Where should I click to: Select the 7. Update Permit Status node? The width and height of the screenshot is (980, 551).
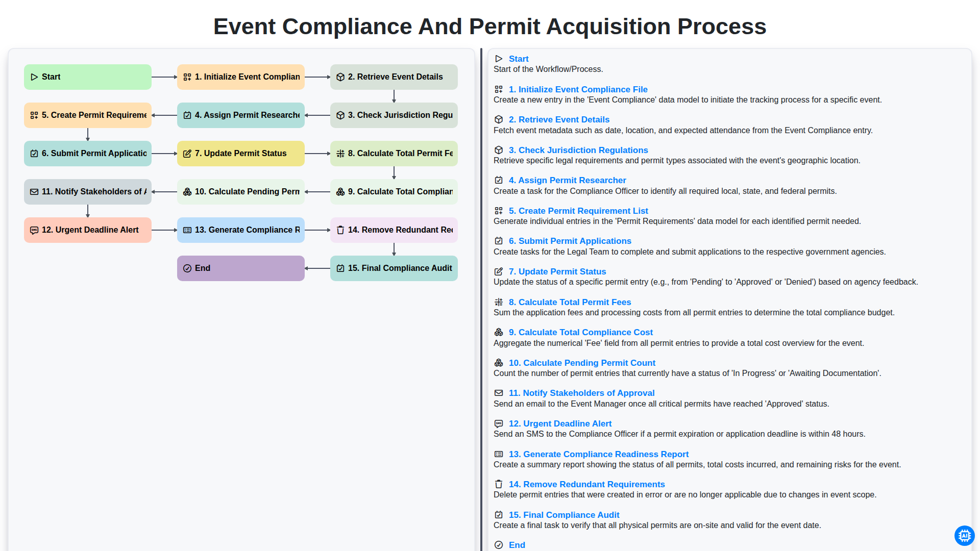(x=241, y=154)
